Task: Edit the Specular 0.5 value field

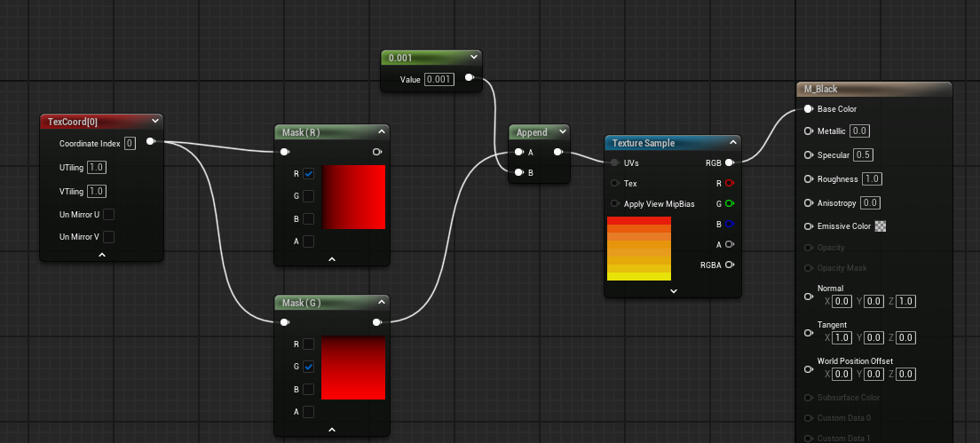Action: click(863, 155)
